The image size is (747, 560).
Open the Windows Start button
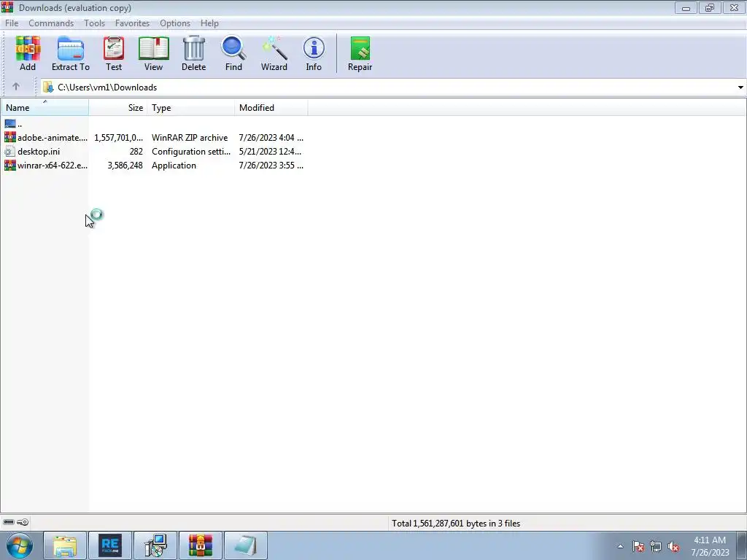[20, 545]
